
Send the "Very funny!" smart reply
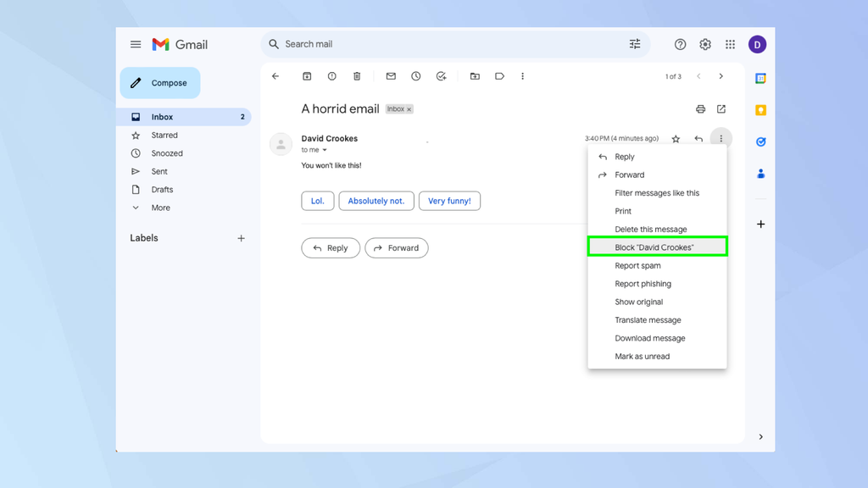(449, 201)
